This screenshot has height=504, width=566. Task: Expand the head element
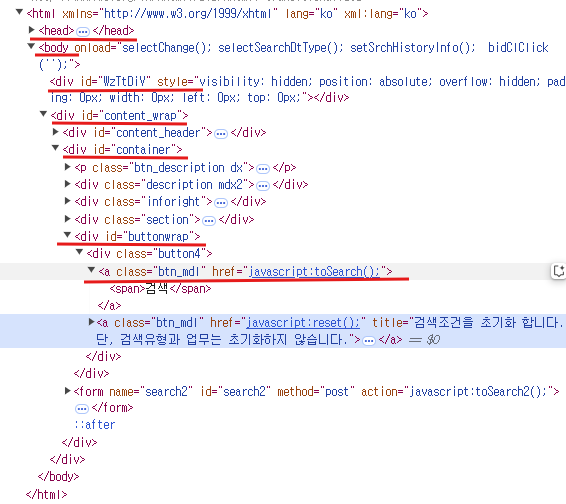tap(32, 30)
